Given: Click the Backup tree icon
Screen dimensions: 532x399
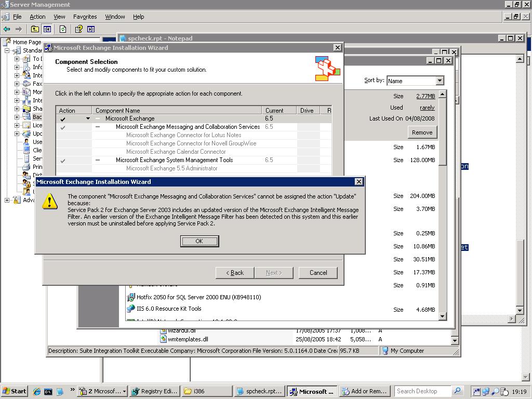Looking at the screenshot, I should (26, 117).
